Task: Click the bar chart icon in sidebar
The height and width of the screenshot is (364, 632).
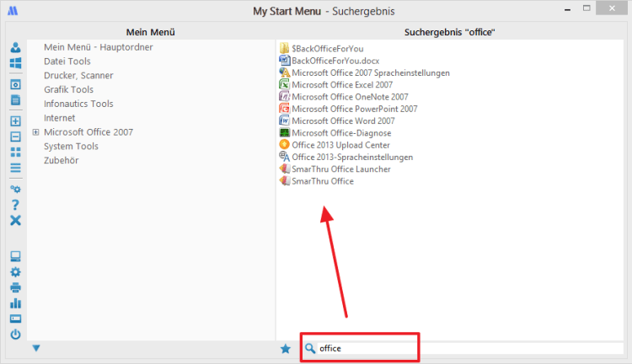Action: pyautogui.click(x=15, y=303)
